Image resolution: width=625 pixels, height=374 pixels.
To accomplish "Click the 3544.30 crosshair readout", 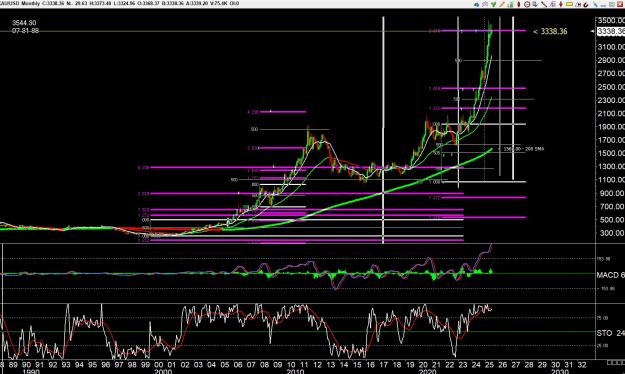I will [24, 23].
